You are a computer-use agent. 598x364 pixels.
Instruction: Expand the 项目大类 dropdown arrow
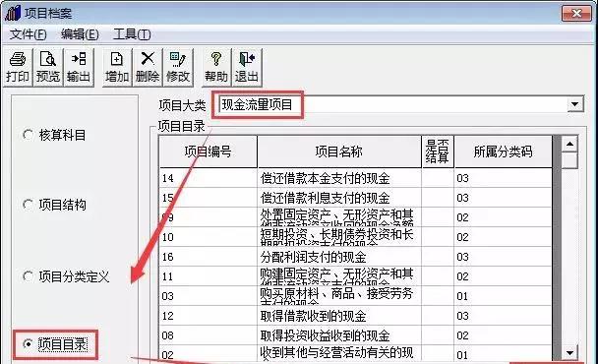pos(575,104)
